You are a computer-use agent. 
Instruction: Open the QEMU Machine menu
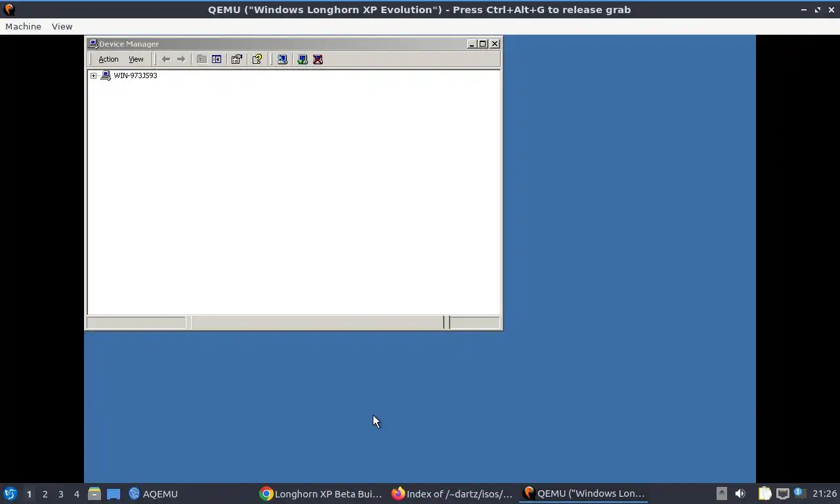click(x=23, y=26)
